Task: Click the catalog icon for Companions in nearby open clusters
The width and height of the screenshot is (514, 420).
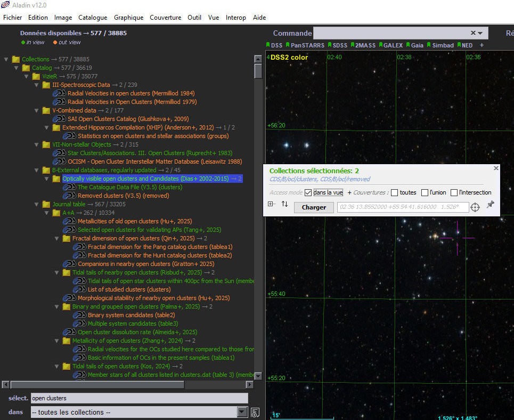Action: pos(69,264)
